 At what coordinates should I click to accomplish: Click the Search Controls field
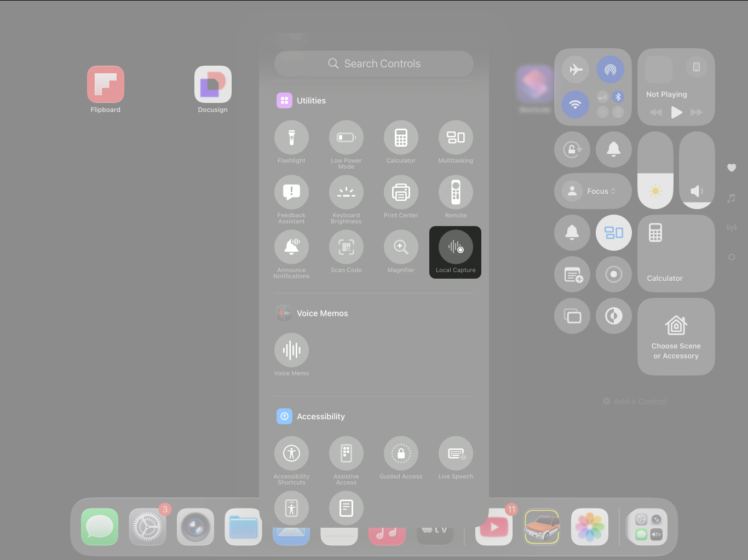tap(373, 63)
